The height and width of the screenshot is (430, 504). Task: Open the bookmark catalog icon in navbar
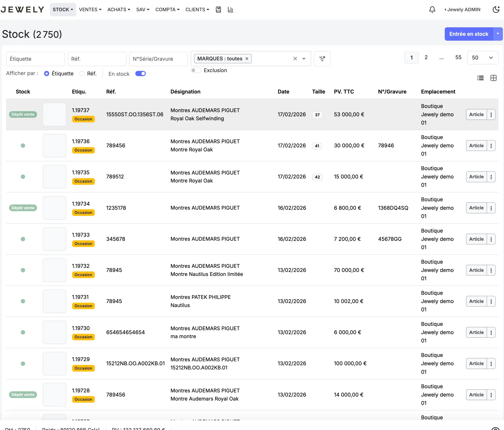[x=218, y=10]
